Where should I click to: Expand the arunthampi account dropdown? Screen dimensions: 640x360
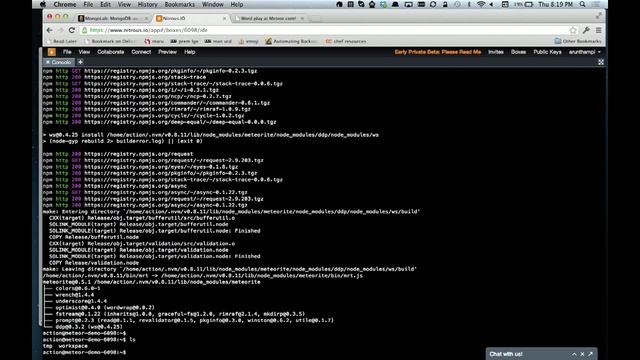coord(584,52)
